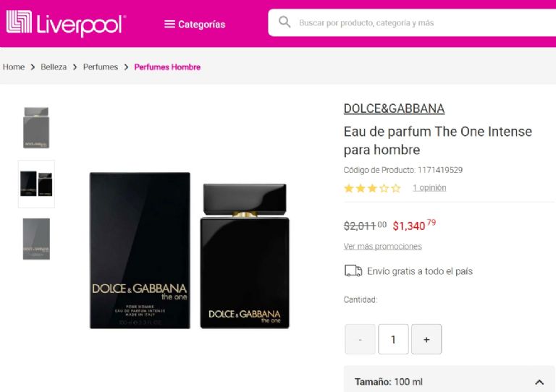Select the box and bottle thumbnail
The height and width of the screenshot is (392, 556).
[x=36, y=184]
